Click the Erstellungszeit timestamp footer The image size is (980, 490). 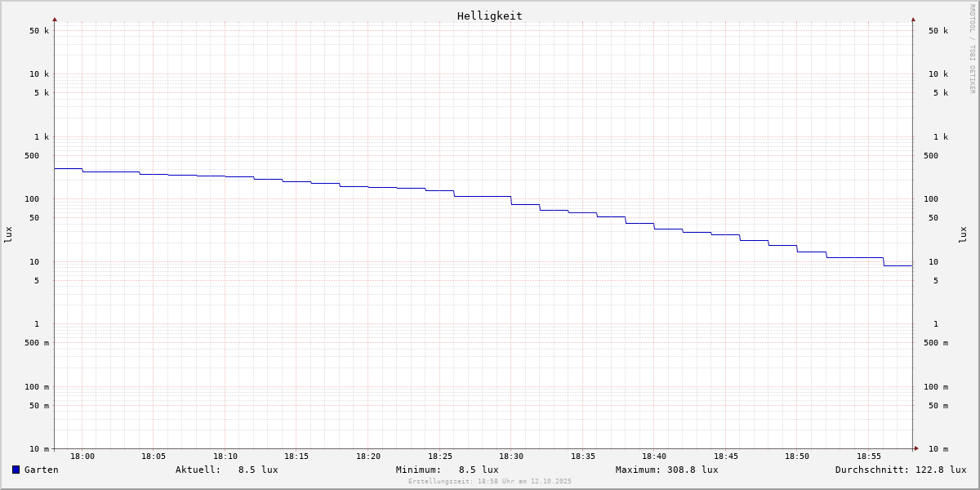tap(490, 482)
